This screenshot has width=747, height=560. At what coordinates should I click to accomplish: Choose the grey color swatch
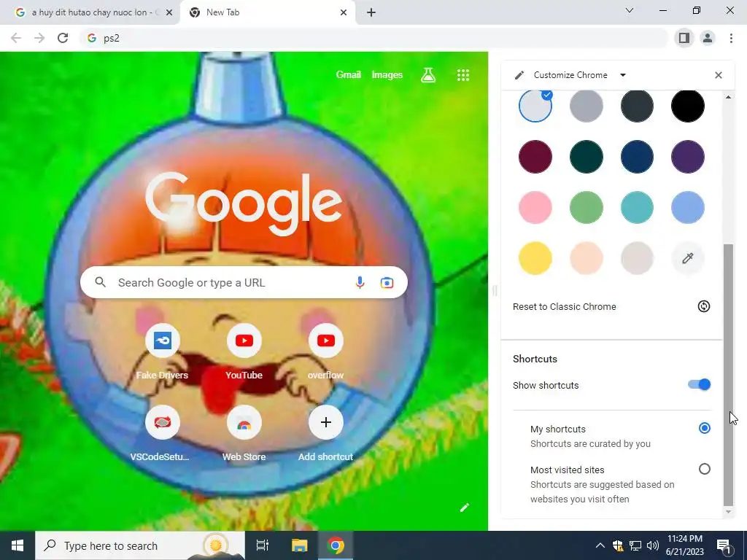point(586,106)
